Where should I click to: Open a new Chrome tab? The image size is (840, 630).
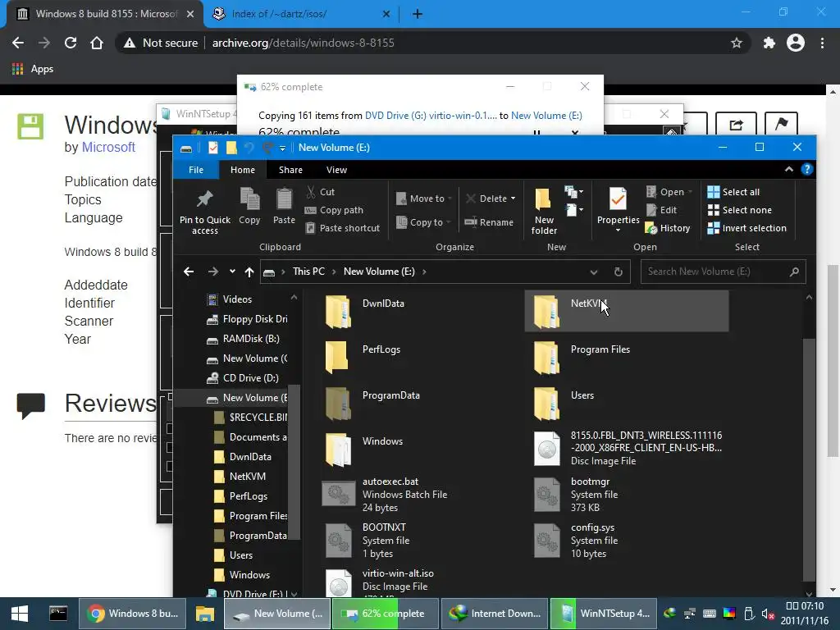tap(418, 14)
